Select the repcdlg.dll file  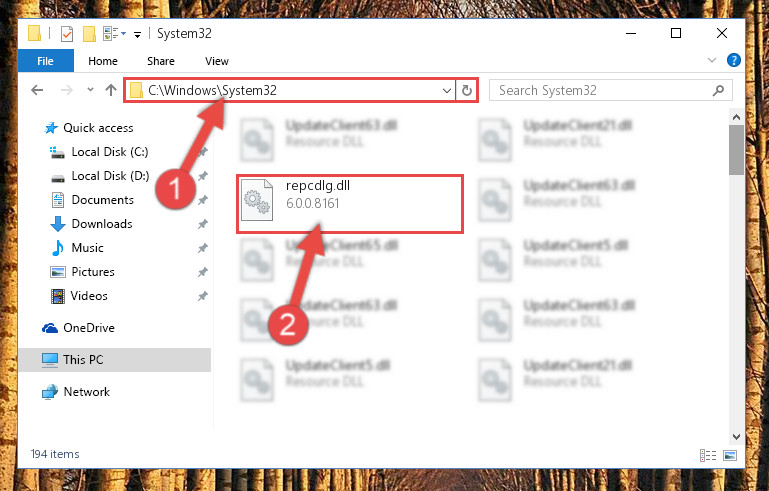(x=350, y=204)
